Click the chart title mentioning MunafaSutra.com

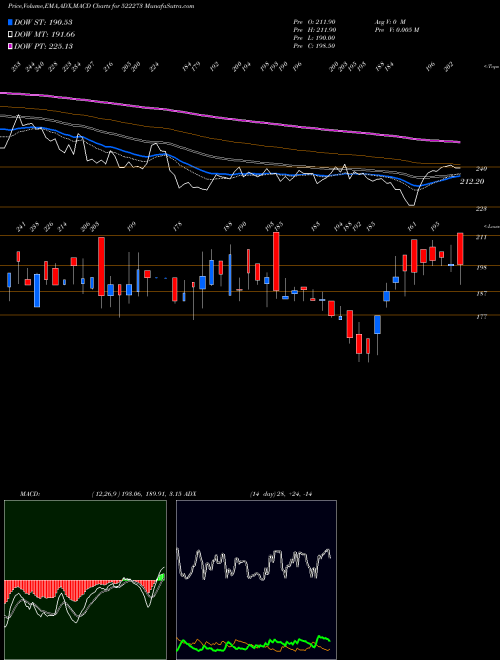pos(101,7)
